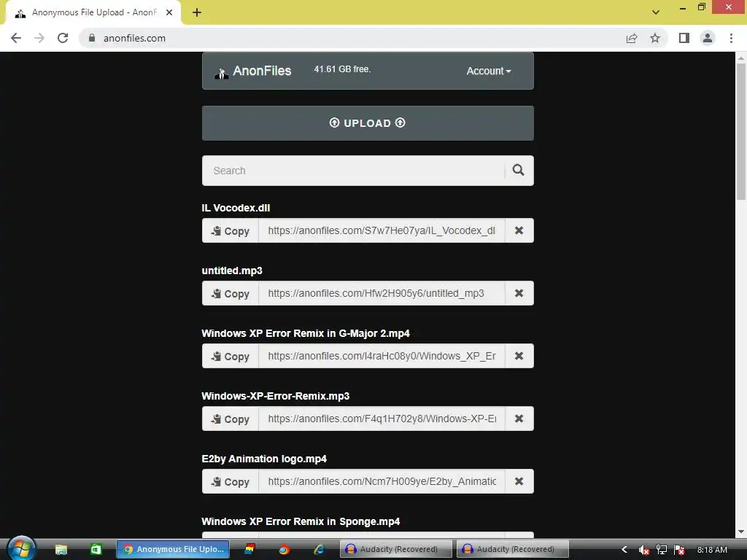
Task: Click the 41.61 GB free text
Action: click(x=342, y=69)
